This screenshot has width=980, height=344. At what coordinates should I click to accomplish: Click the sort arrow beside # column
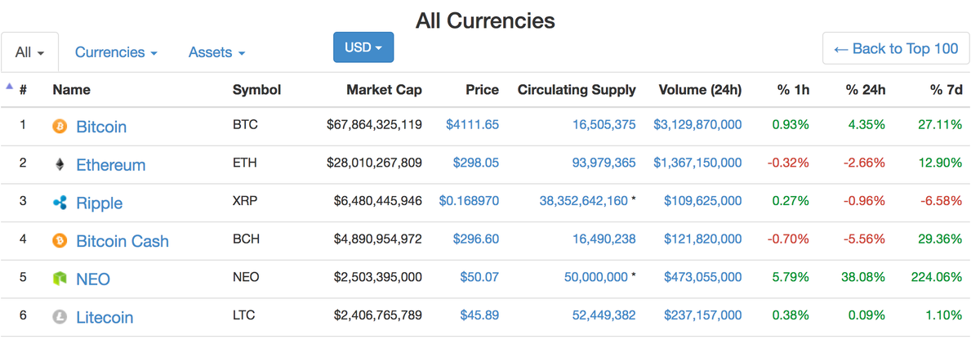point(9,86)
